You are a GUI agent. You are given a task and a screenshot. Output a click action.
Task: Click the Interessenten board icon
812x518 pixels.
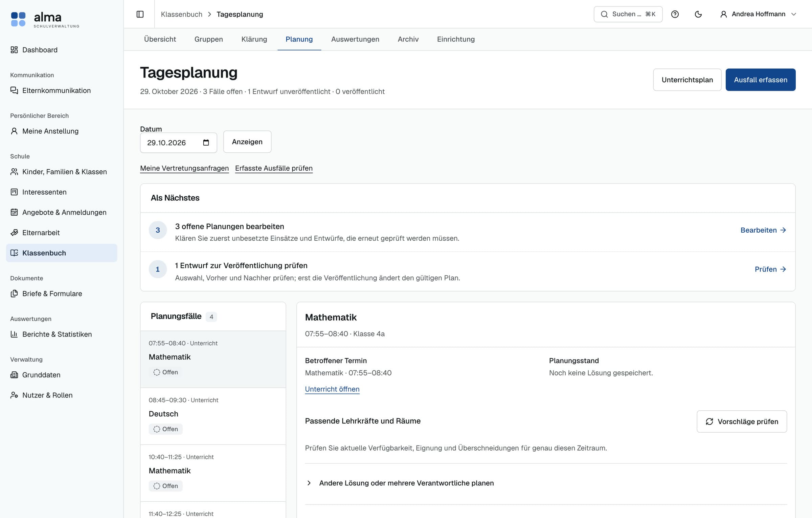pos(14,192)
